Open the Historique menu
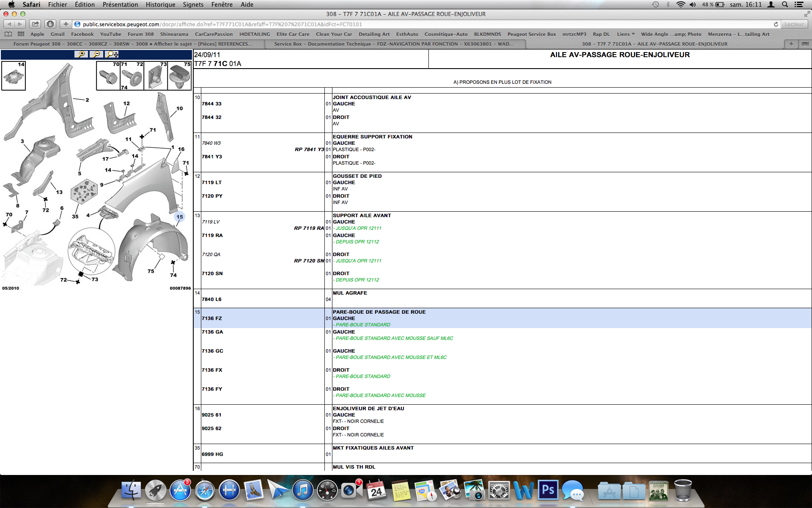The height and width of the screenshot is (508, 812). (x=160, y=5)
